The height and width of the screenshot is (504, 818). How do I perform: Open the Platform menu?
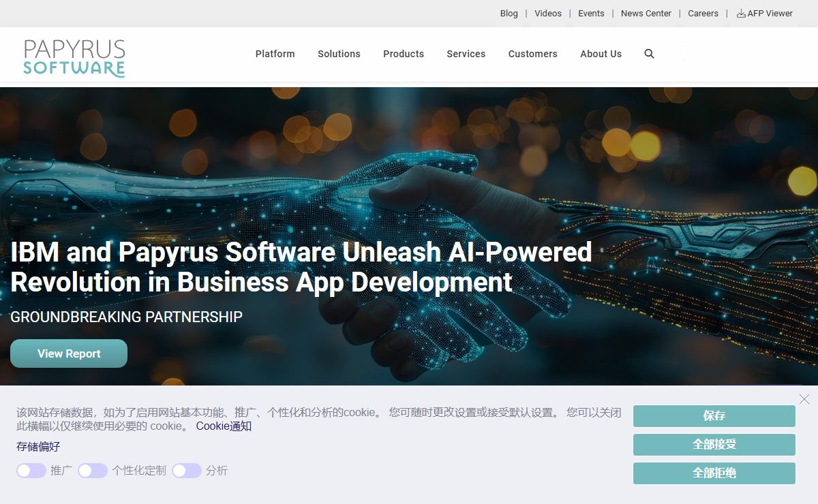[x=275, y=54]
